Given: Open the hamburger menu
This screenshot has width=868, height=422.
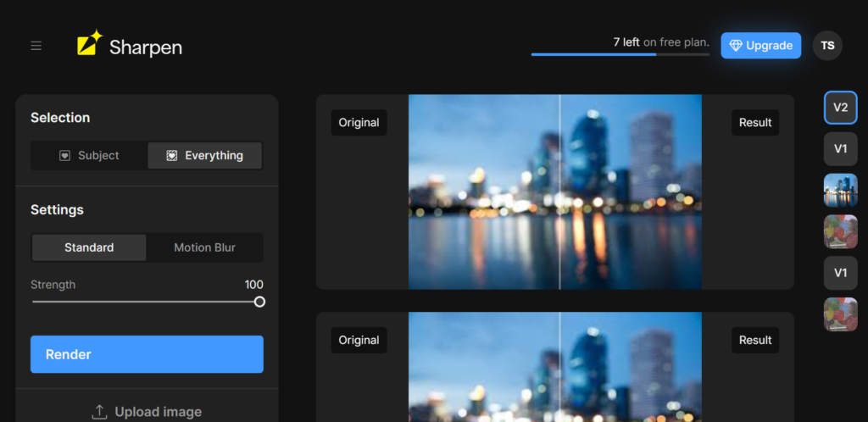Looking at the screenshot, I should click(x=36, y=46).
